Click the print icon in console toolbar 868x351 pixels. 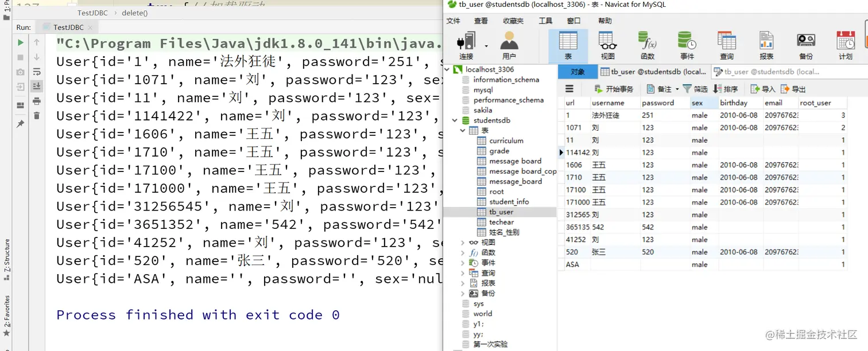tap(37, 102)
